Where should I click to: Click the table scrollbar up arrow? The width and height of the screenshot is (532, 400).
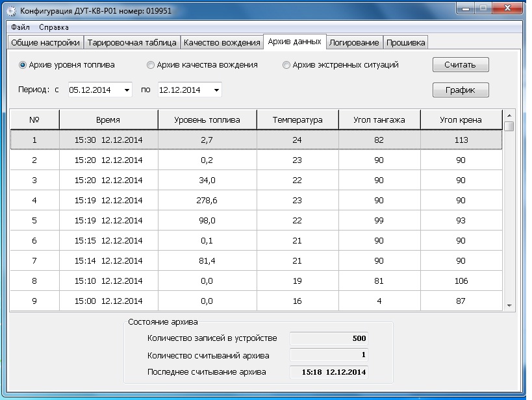click(509, 114)
